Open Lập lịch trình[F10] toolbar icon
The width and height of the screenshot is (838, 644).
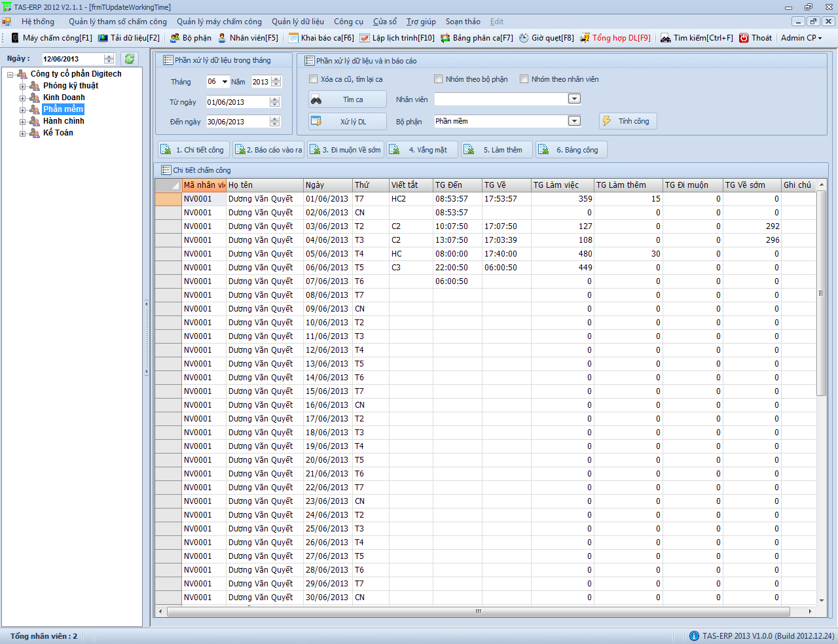click(x=365, y=38)
